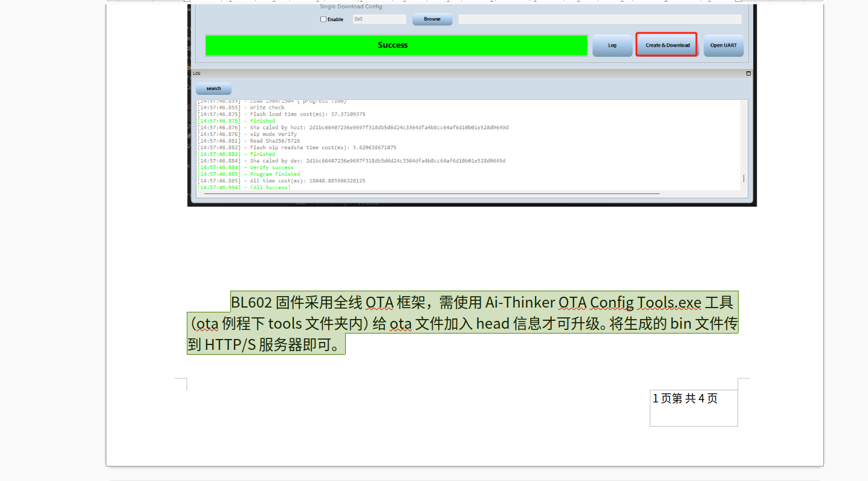The width and height of the screenshot is (868, 481).
Task: Select the 'All time cost(ms)' log line
Action: pyautogui.click(x=281, y=181)
